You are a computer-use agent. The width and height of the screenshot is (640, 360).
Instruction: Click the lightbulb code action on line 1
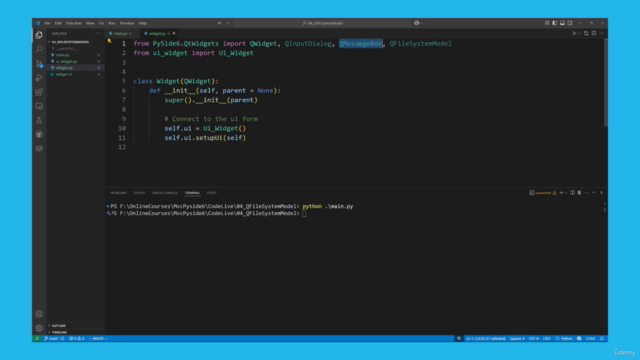109,41
